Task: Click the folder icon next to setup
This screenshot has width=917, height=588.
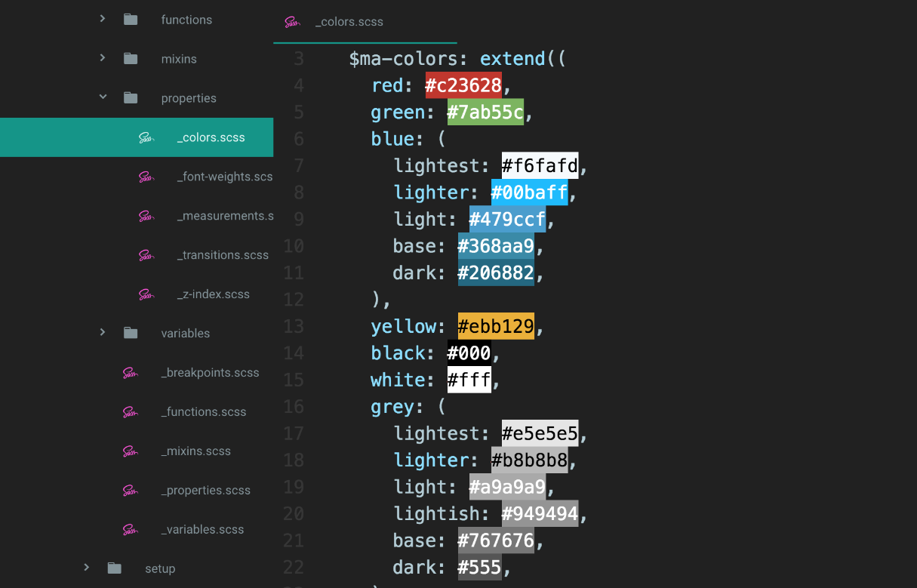Action: click(113, 568)
